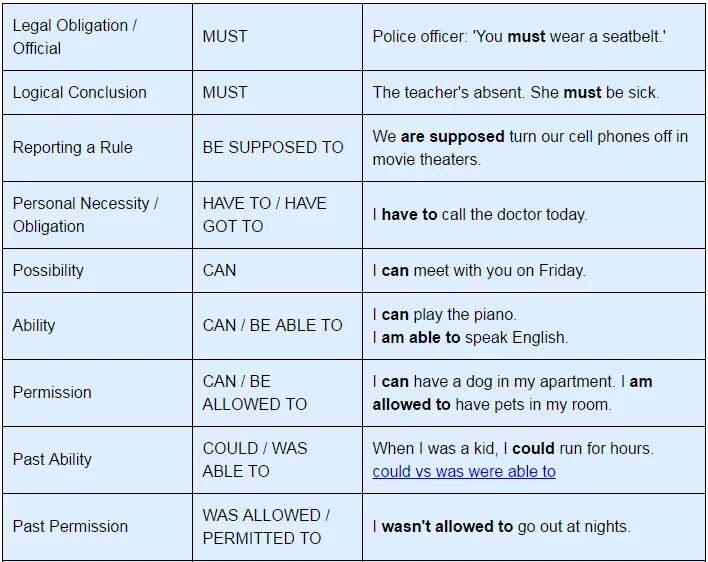Image resolution: width=708 pixels, height=562 pixels.
Task: Select the 'Logical Conclusion' cell
Action: click(x=98, y=93)
